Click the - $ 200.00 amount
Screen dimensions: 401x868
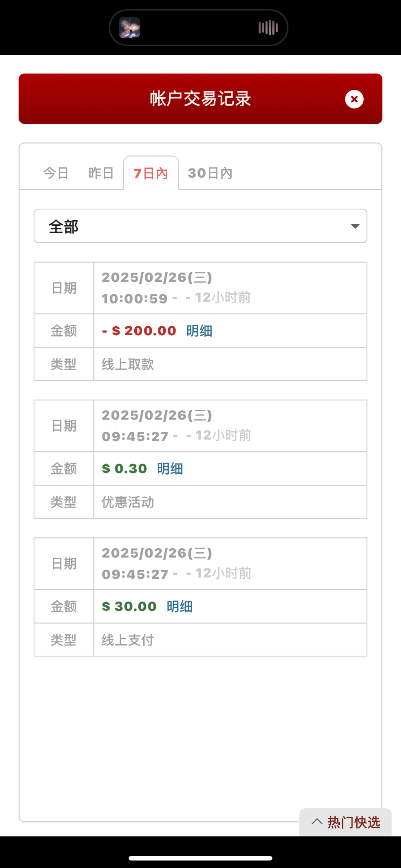[x=139, y=331]
